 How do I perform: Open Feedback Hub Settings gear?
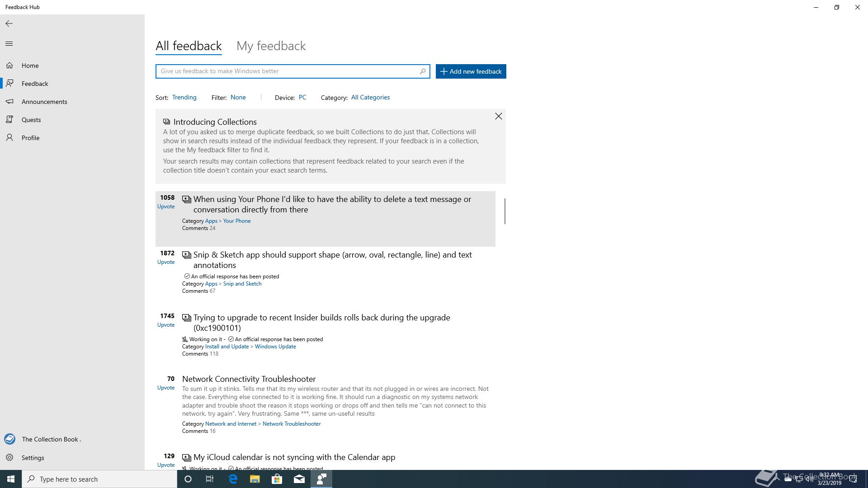click(10, 458)
